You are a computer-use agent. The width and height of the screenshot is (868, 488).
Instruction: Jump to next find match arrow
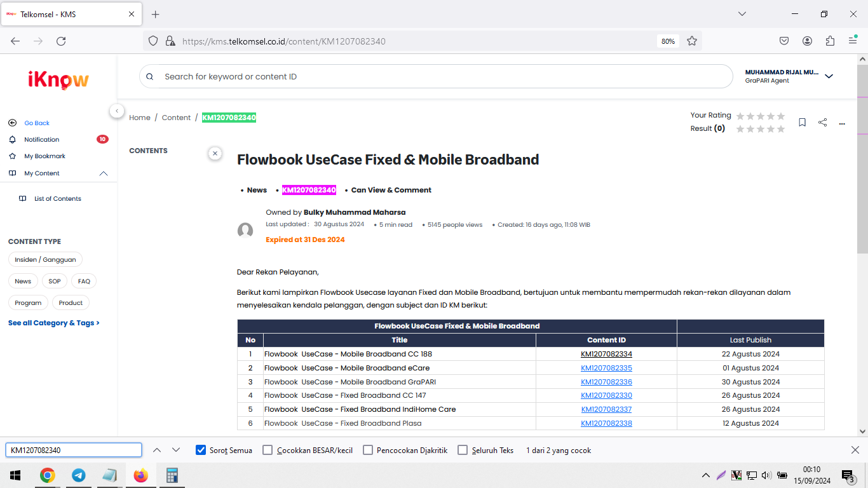tap(176, 450)
